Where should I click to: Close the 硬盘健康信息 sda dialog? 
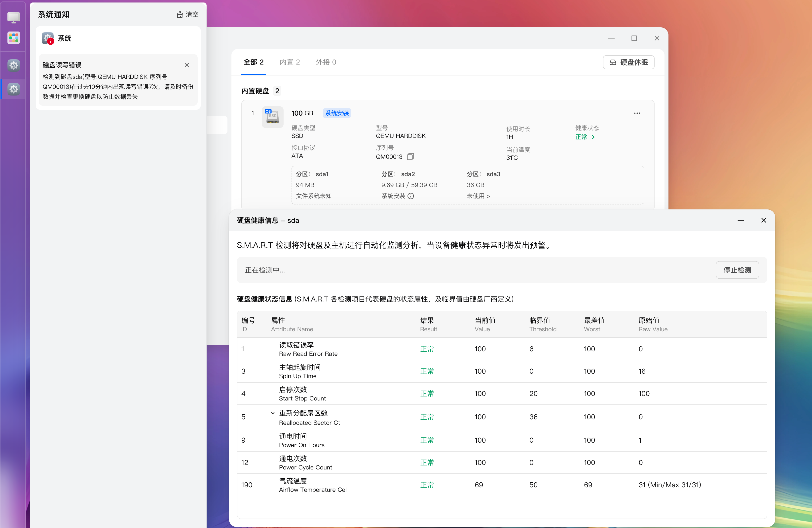(764, 221)
